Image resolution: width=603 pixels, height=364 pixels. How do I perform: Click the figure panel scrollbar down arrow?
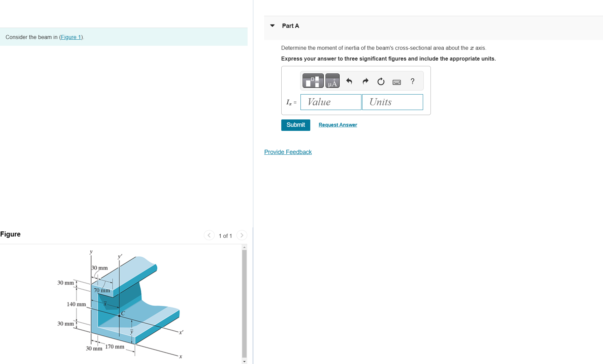244,361
